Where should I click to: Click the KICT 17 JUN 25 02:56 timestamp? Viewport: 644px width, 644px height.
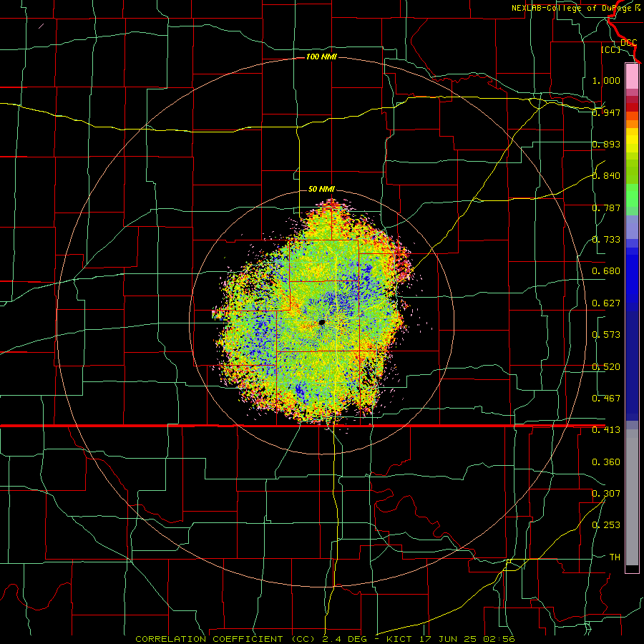tap(450, 639)
